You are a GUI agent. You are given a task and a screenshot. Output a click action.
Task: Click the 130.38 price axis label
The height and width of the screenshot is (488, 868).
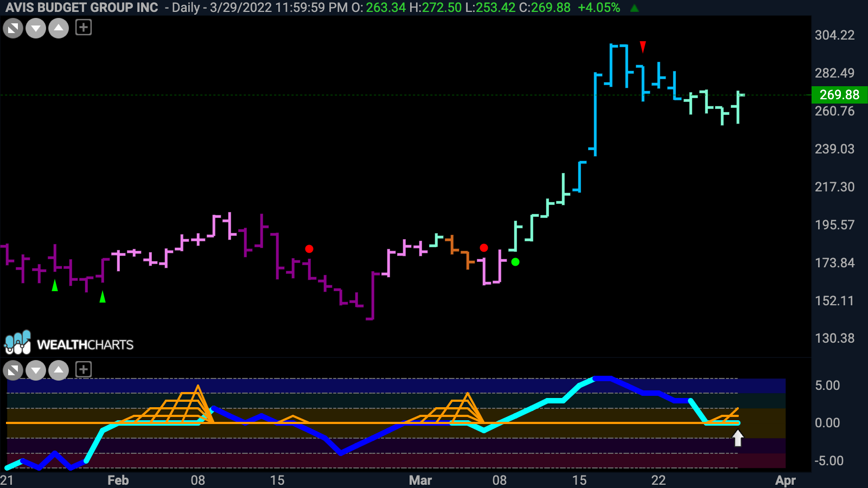(x=834, y=338)
